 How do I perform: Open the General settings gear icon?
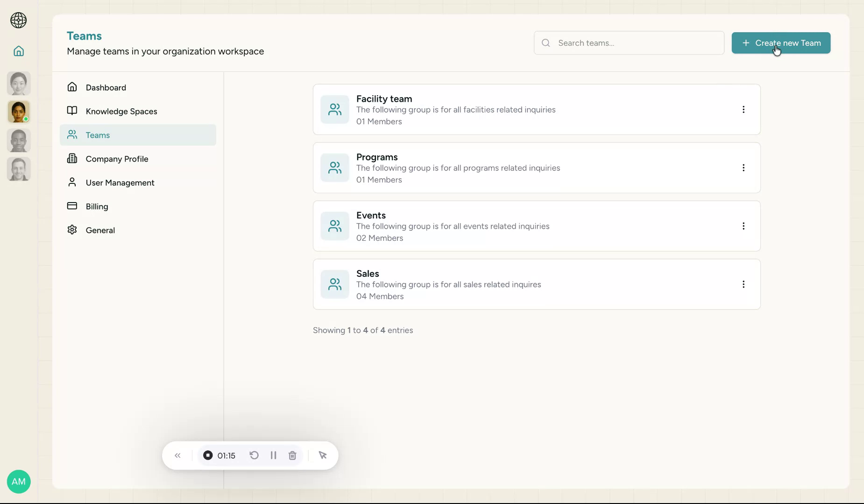click(x=72, y=230)
